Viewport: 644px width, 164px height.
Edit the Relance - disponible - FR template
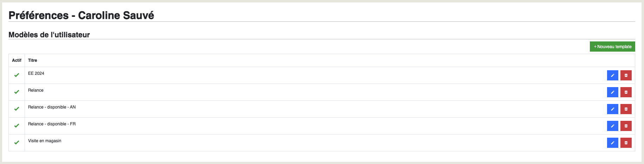tap(612, 126)
